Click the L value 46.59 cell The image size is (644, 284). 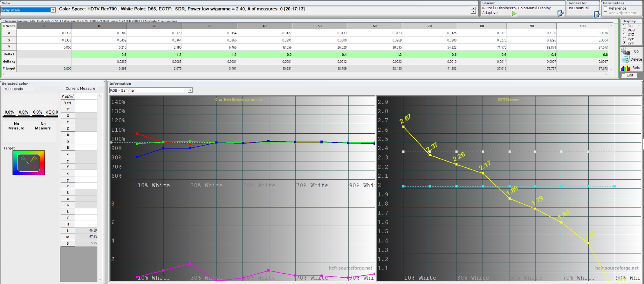86,230
